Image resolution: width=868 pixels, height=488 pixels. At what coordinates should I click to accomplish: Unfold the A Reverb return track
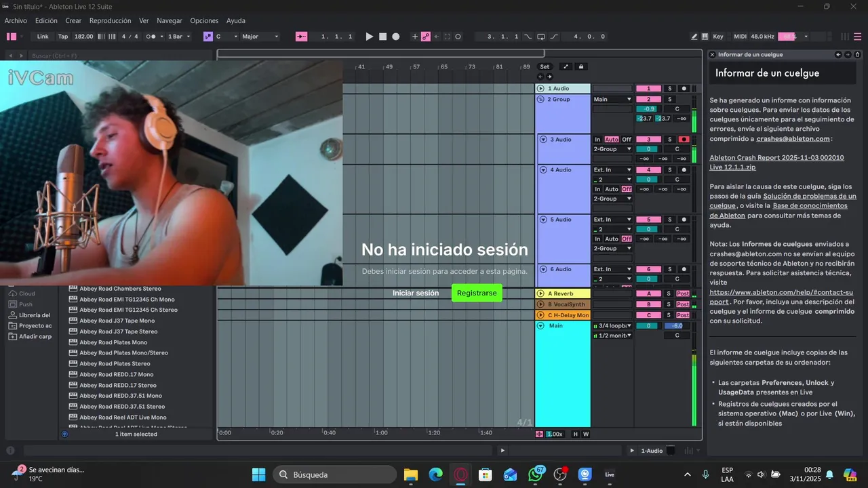tap(540, 293)
